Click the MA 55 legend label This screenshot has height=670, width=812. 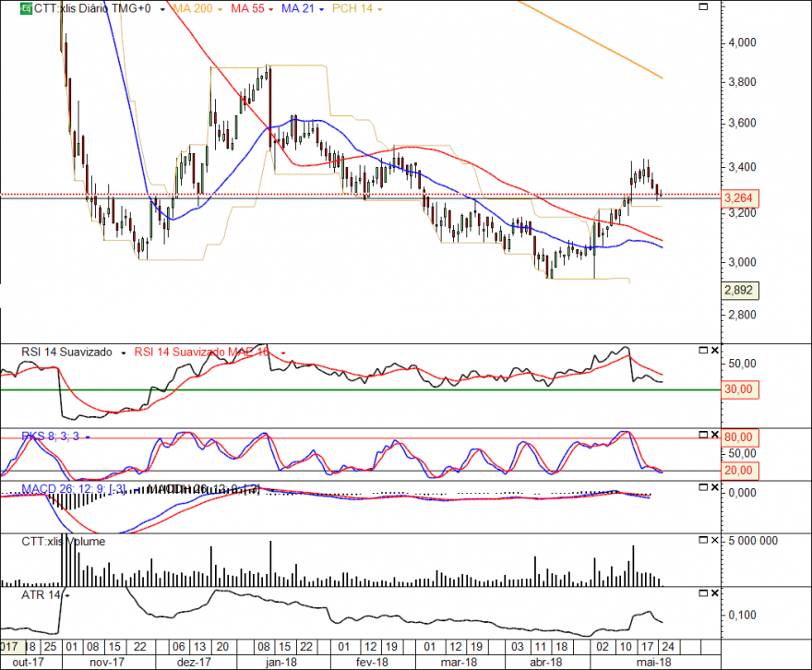(x=247, y=9)
